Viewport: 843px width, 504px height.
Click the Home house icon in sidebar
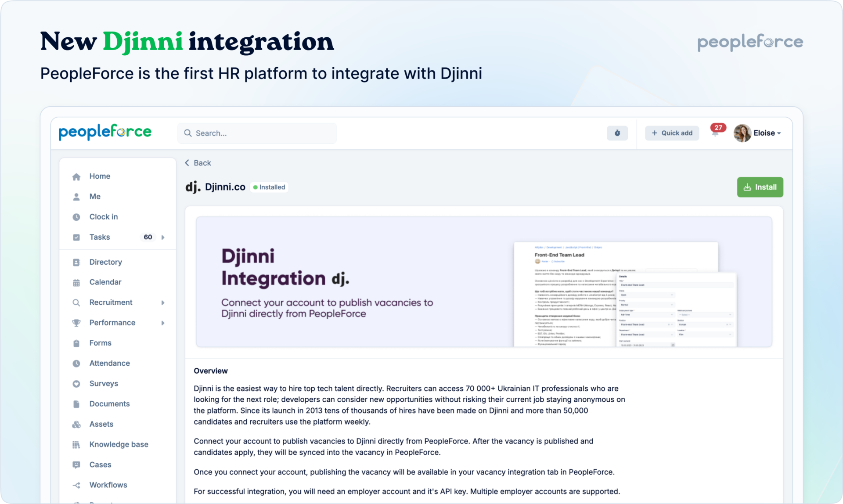(76, 176)
